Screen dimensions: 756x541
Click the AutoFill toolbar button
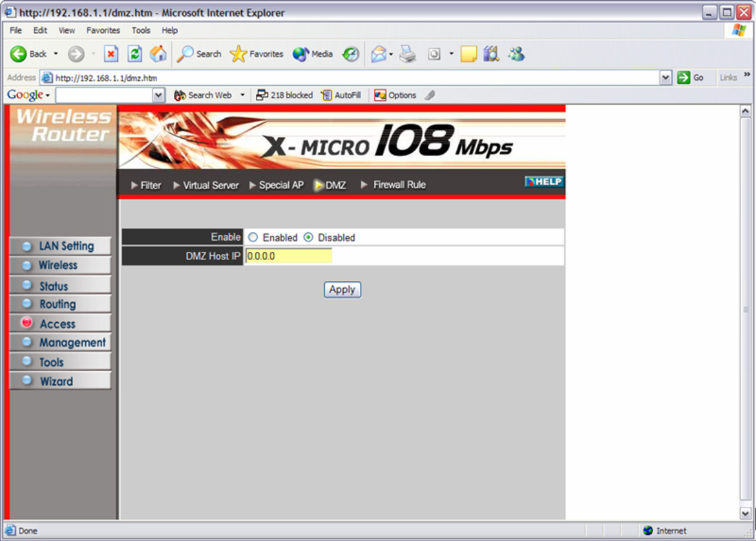click(x=341, y=96)
